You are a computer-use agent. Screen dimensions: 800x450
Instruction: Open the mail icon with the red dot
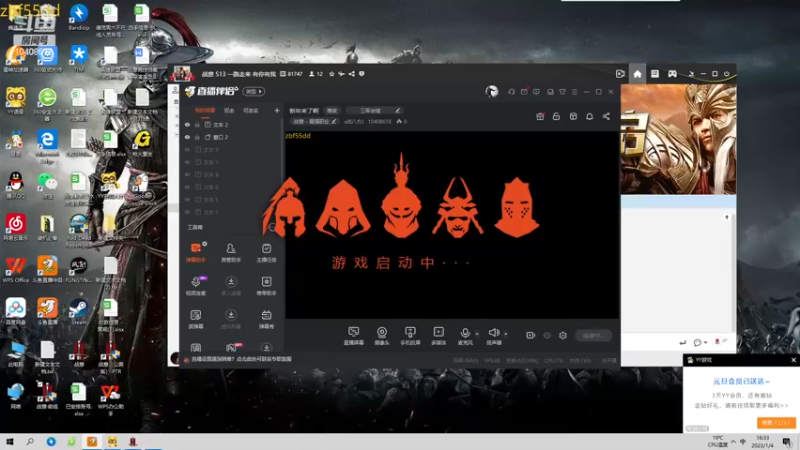[524, 92]
